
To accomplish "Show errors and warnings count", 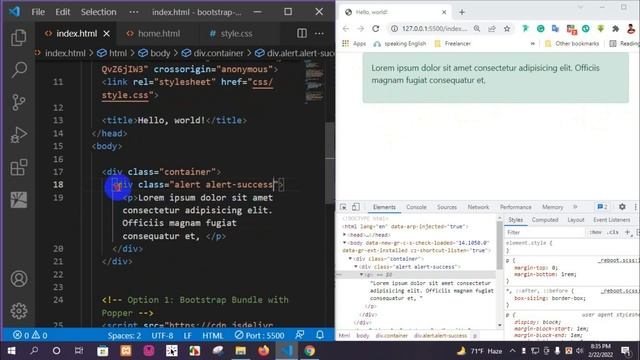I will (30, 336).
